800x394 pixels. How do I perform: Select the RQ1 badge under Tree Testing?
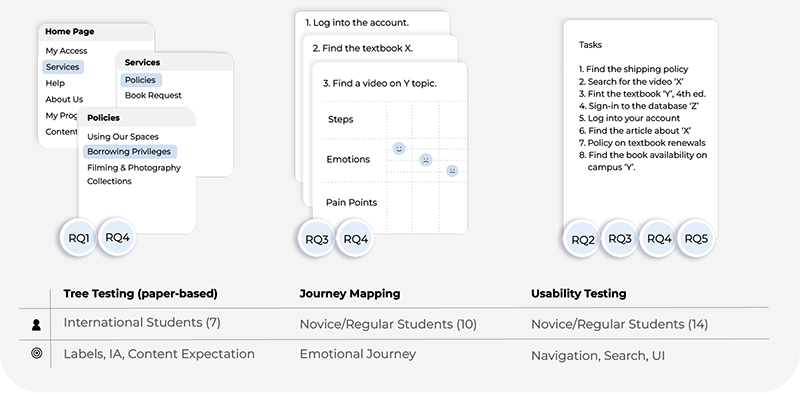click(79, 237)
